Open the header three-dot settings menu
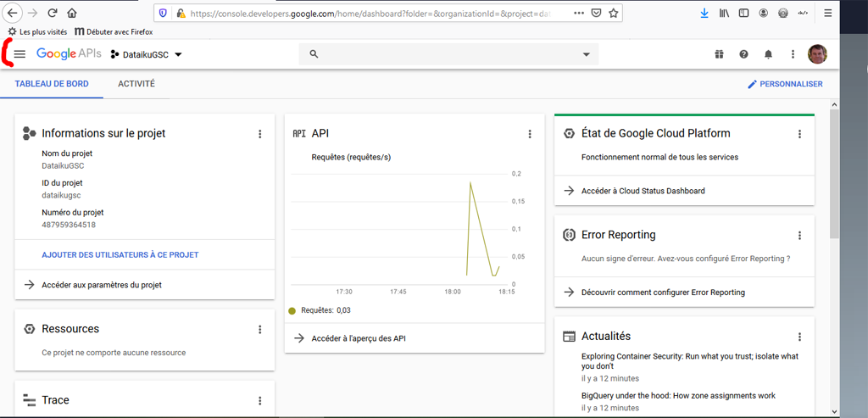The height and width of the screenshot is (418, 868). click(793, 53)
